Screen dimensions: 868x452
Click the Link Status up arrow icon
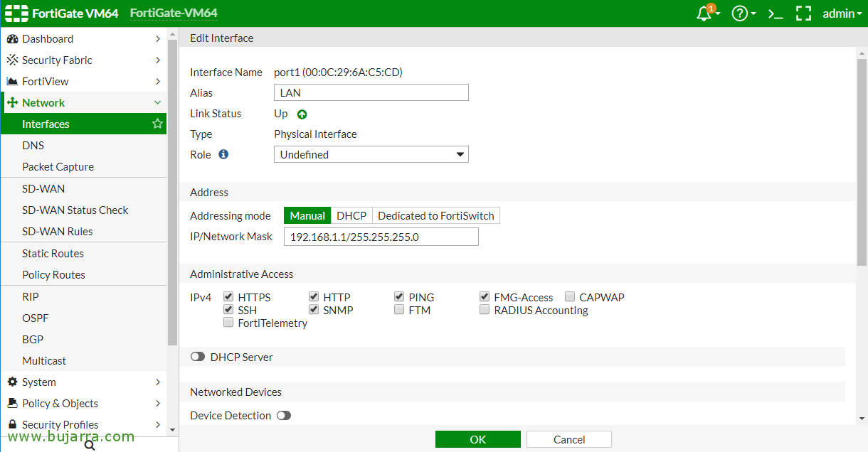coord(302,114)
